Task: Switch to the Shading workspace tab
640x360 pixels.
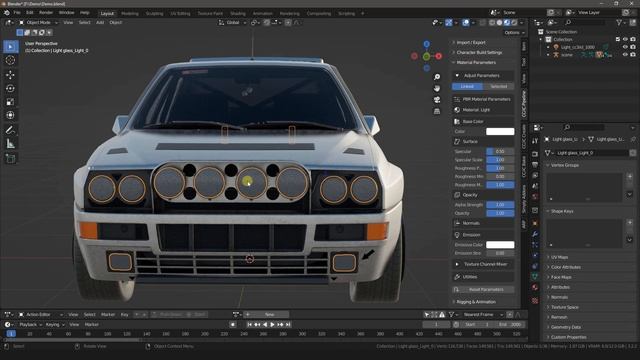Action: 238,13
